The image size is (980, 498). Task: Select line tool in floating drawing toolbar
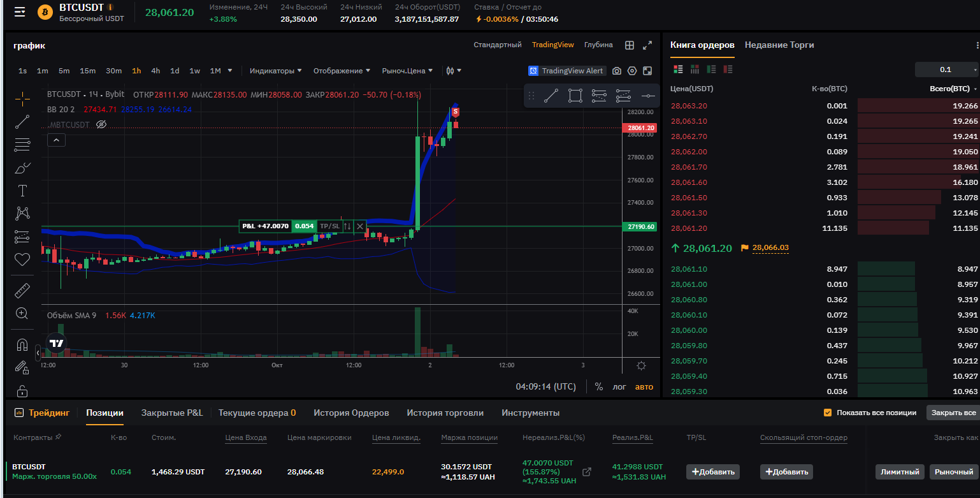pyautogui.click(x=551, y=96)
